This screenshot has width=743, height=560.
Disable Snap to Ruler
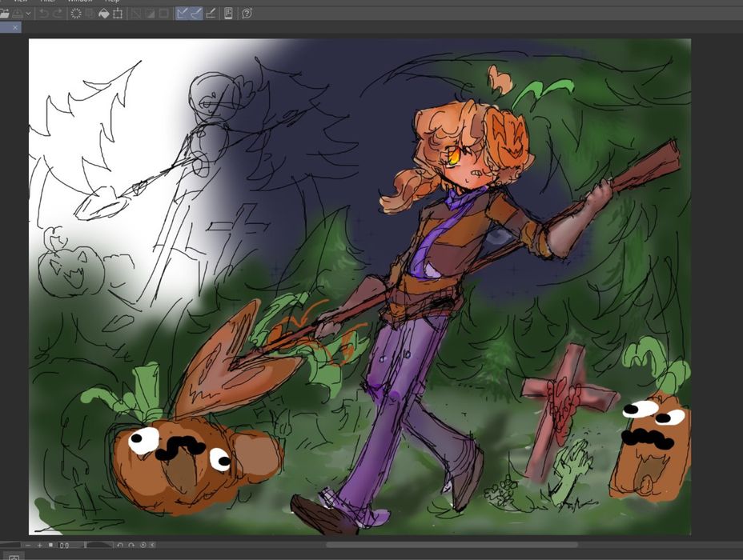(182, 14)
